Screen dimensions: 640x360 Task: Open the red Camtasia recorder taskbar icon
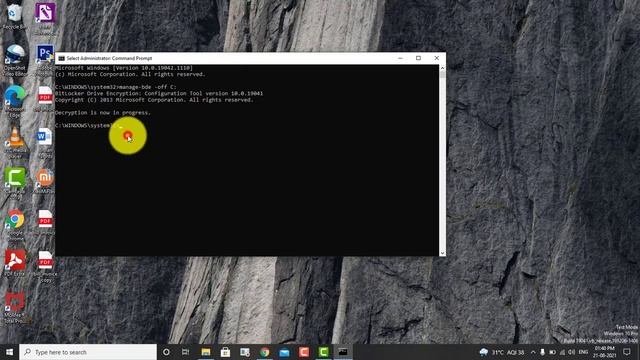tap(304, 352)
